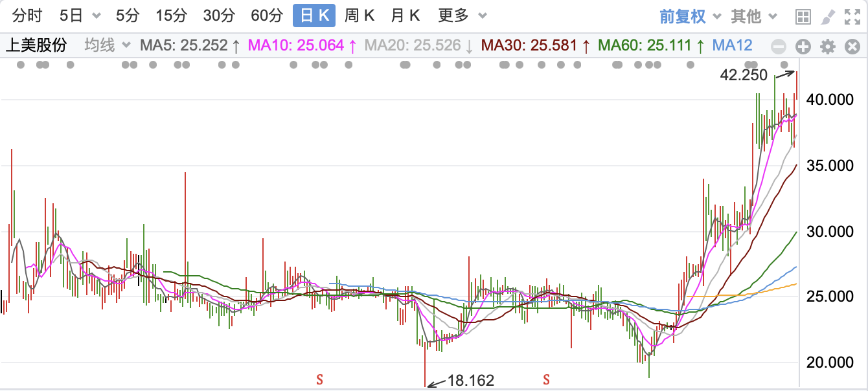Open moving average settings gear

pos(827,46)
